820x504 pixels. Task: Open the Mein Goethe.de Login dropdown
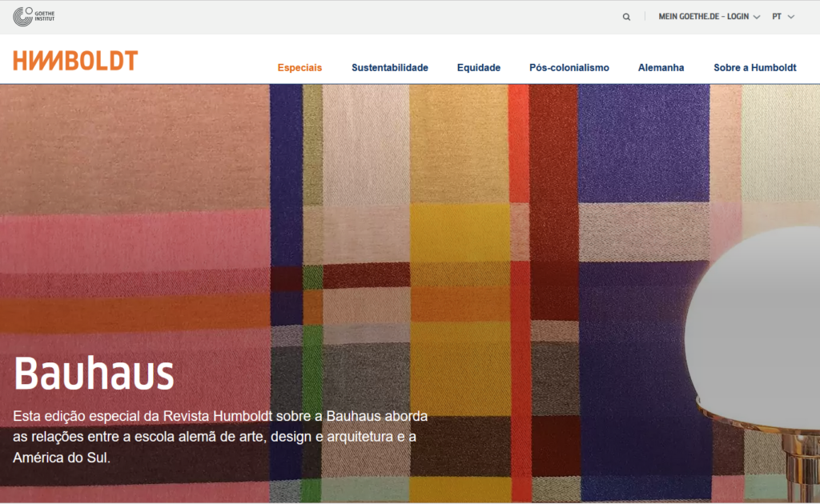click(x=709, y=17)
